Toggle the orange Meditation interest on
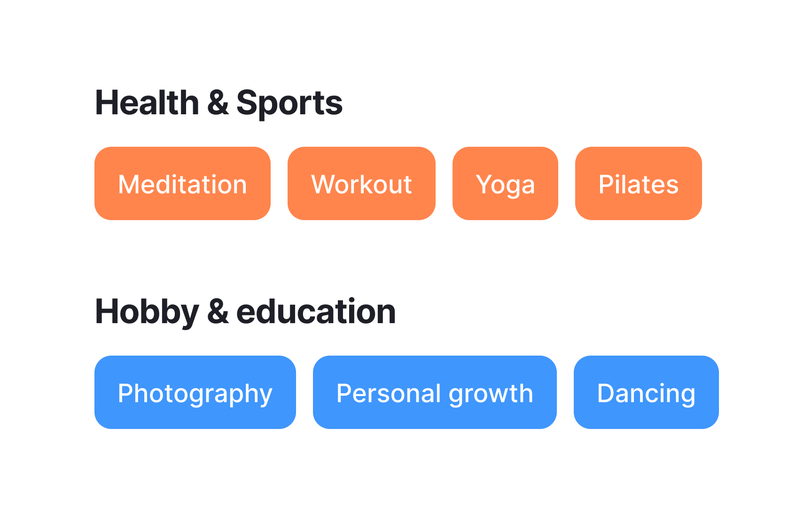812x508 pixels. click(x=182, y=183)
